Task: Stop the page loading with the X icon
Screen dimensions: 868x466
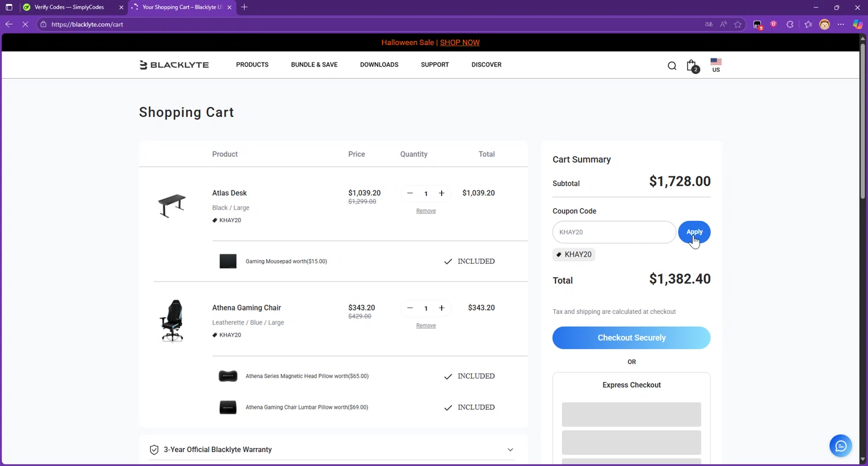Action: click(x=25, y=24)
